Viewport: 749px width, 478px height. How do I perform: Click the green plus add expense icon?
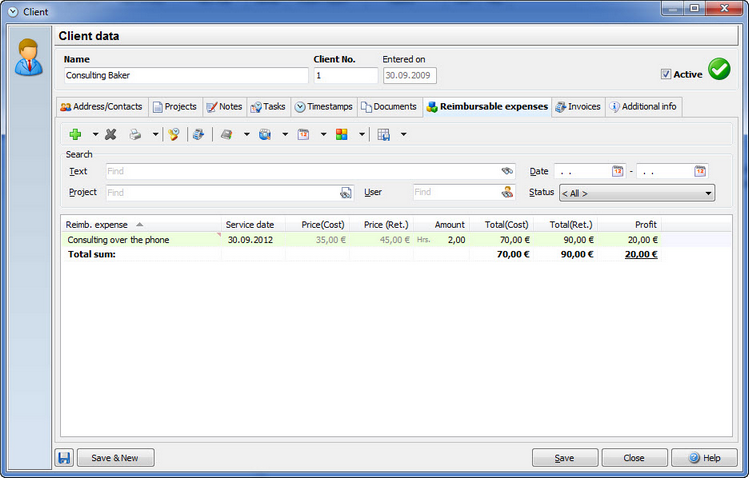click(75, 135)
